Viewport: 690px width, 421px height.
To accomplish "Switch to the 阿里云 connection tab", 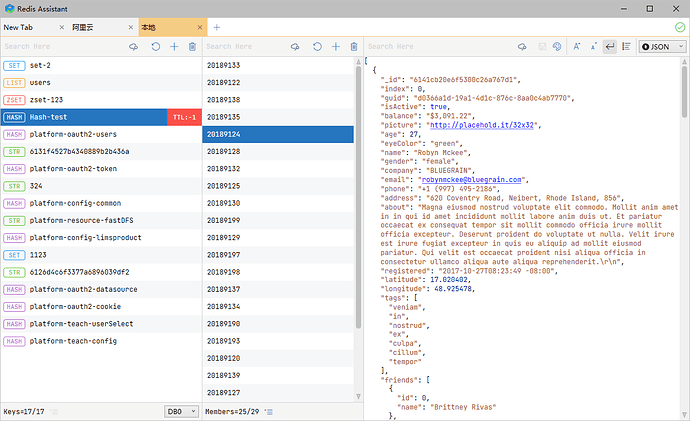I will [x=81, y=27].
